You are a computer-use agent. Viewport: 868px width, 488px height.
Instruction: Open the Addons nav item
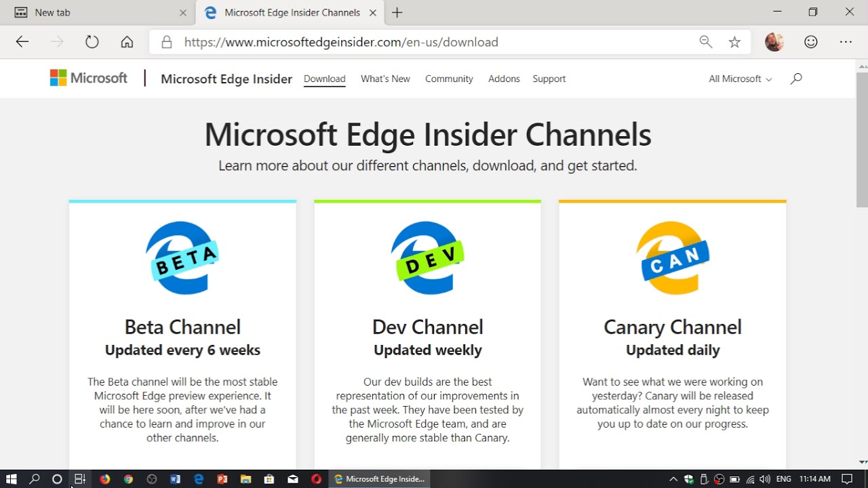[x=504, y=79]
